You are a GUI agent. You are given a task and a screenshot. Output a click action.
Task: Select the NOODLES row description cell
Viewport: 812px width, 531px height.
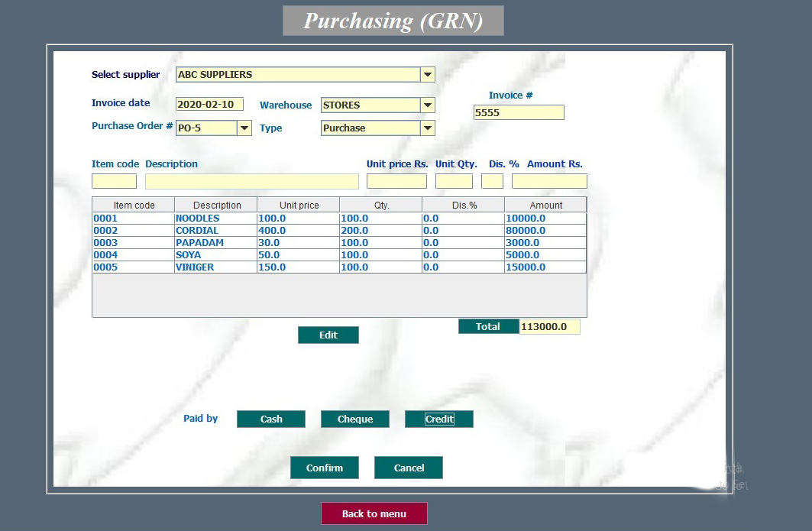(x=216, y=219)
